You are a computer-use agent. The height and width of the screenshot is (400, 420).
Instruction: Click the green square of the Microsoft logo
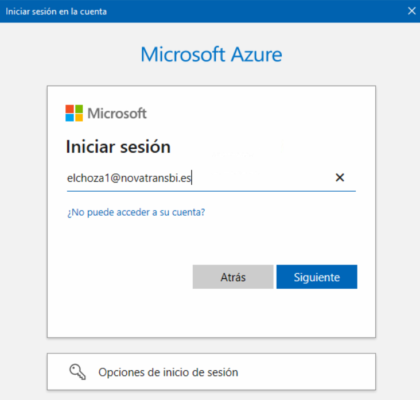tap(79, 109)
